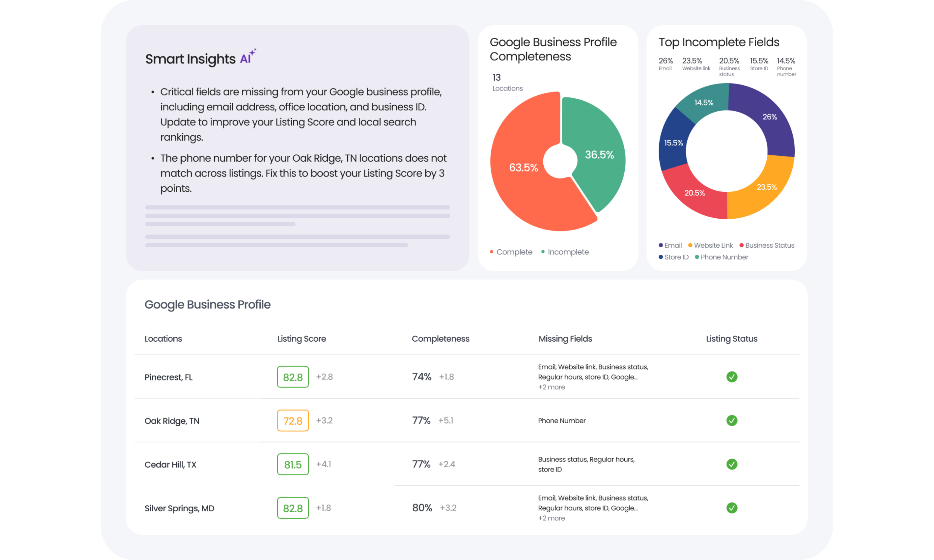Expand the +2 more missing fields for Pinecrest, FL
The width and height of the screenshot is (934, 560).
(551, 387)
